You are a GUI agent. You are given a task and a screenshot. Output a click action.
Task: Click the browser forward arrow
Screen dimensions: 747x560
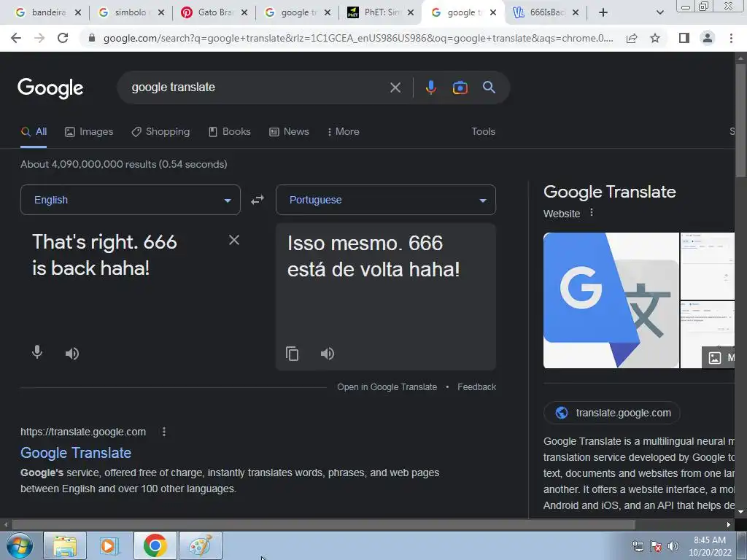[x=39, y=38]
